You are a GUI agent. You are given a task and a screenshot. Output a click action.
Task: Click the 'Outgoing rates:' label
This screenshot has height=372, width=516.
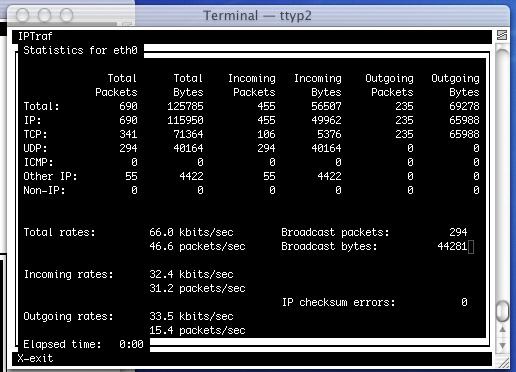point(68,317)
